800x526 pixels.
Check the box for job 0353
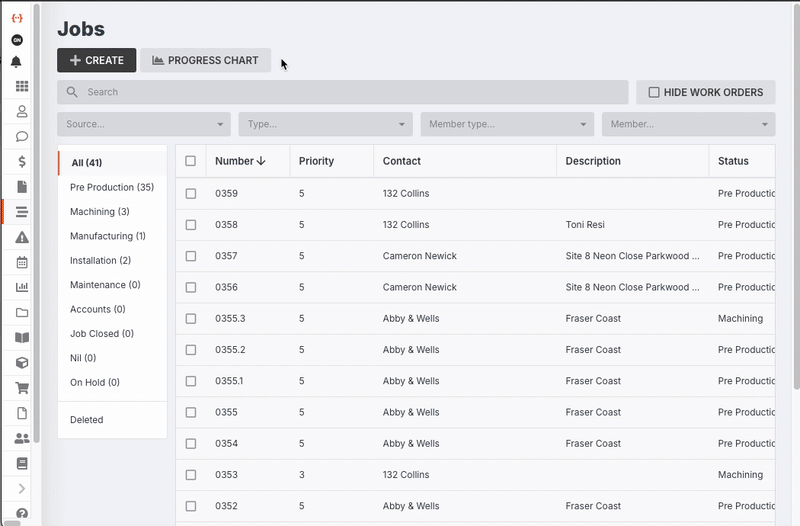(191, 474)
